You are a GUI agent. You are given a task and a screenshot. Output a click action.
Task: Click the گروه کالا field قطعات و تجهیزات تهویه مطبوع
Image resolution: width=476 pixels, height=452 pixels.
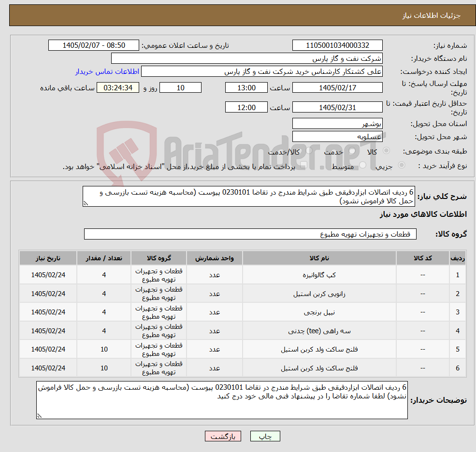click(x=250, y=234)
